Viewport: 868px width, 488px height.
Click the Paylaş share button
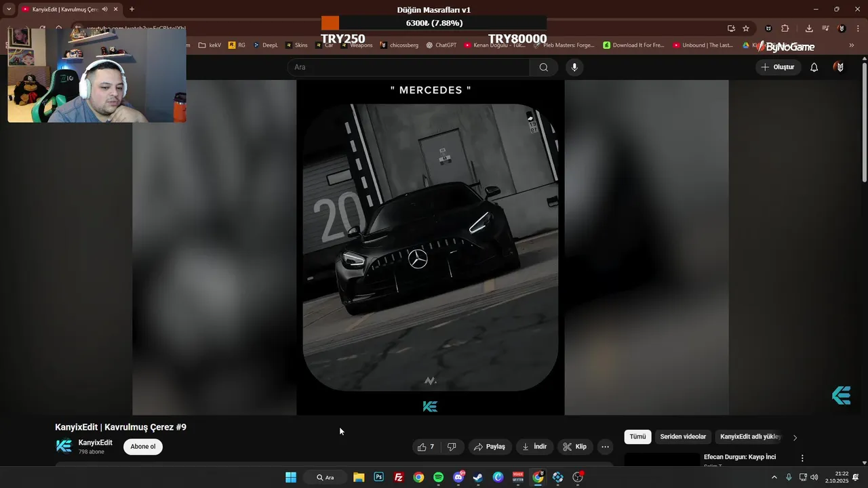(489, 447)
